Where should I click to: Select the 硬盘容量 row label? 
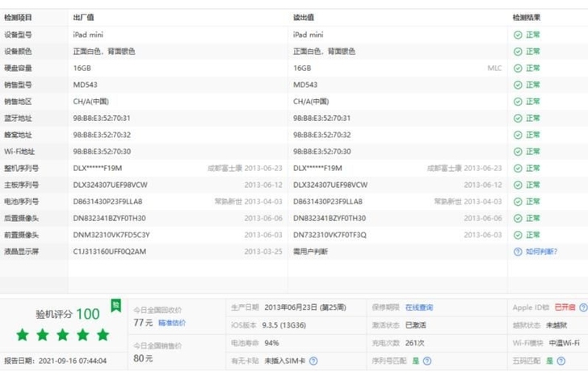(18, 68)
